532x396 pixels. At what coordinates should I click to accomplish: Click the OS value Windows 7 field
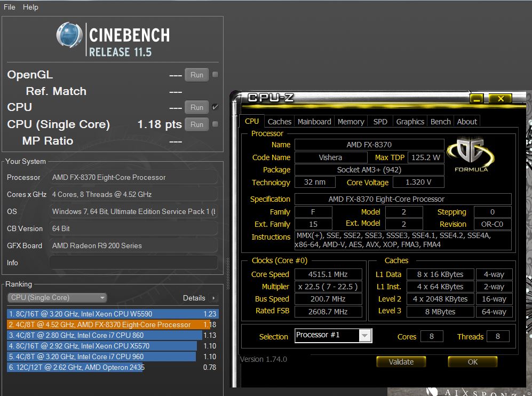tap(133, 211)
